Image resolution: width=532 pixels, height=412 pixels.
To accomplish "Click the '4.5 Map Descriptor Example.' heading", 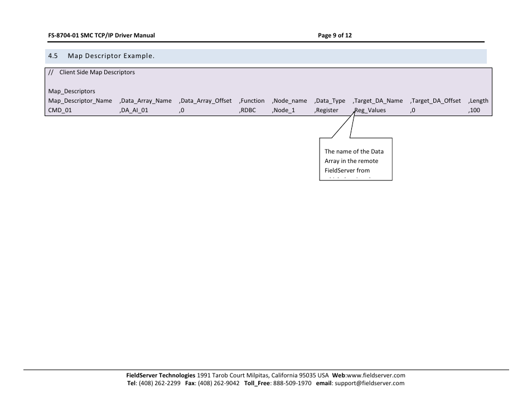I will [101, 56].
